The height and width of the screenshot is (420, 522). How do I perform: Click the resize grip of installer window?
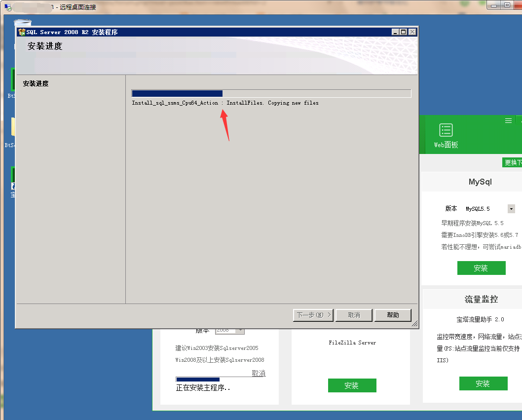[414, 324]
